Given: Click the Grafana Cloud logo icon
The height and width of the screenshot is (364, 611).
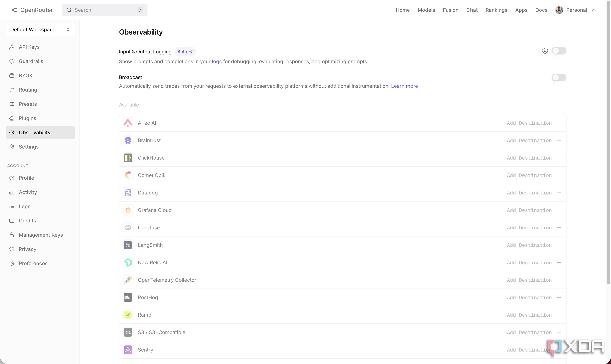Looking at the screenshot, I should [128, 210].
